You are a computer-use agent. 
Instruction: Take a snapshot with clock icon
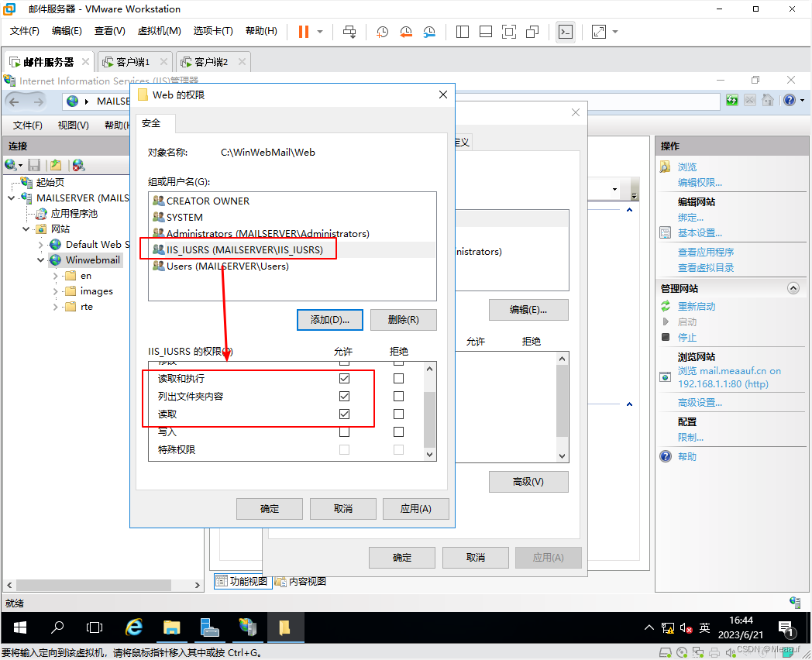382,32
